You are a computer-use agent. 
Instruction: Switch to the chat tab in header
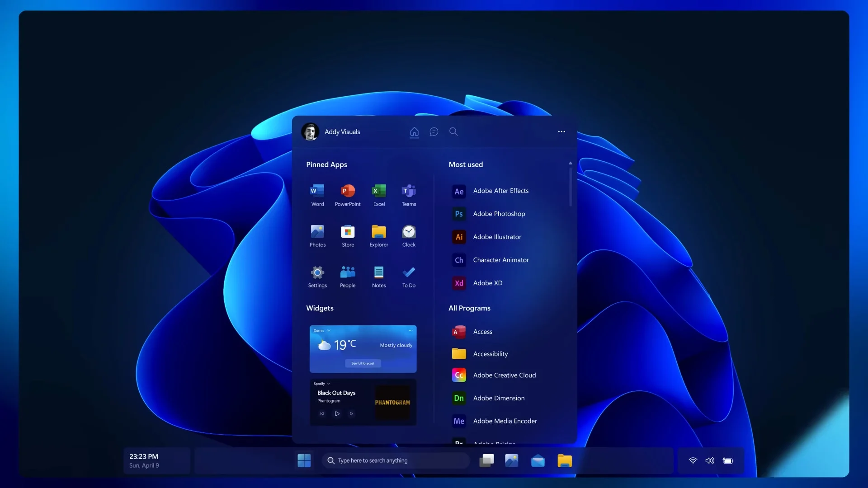pos(434,131)
